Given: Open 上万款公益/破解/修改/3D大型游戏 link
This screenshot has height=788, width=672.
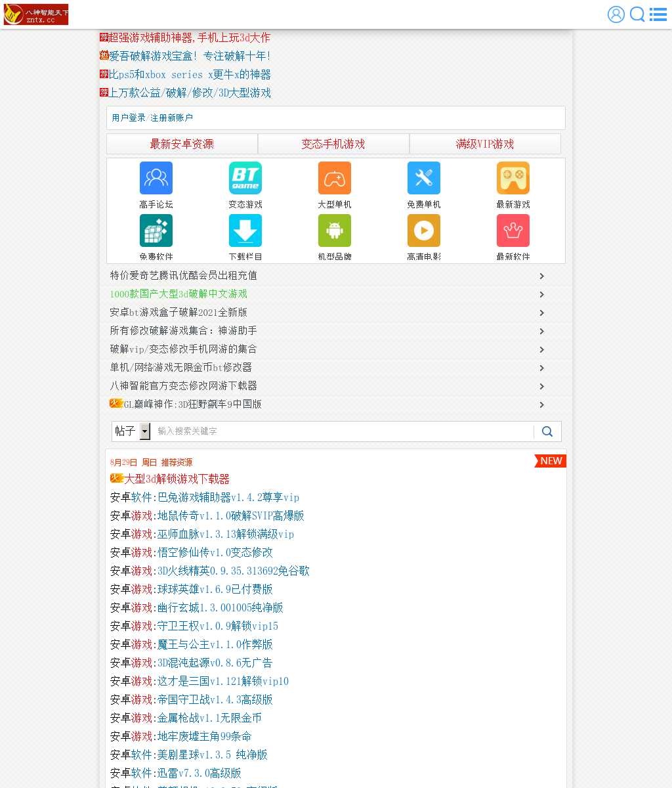Looking at the screenshot, I should 190,93.
